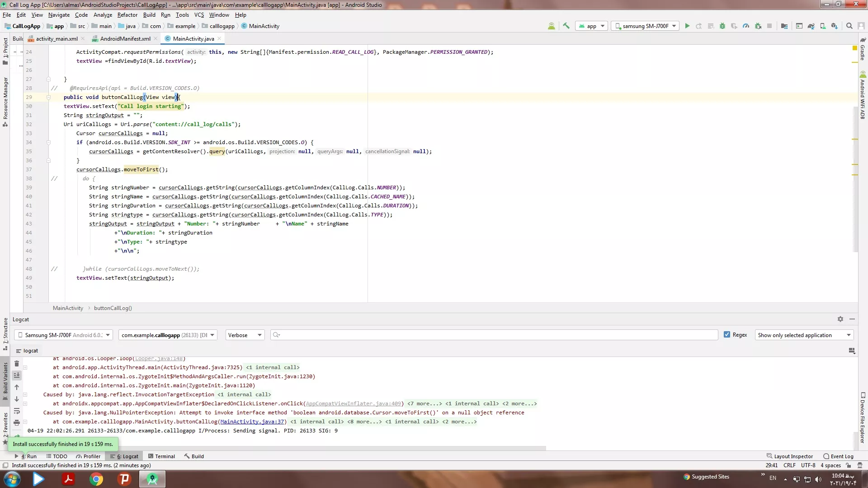Open the Gradle side panel
868x488 pixels.
(863, 49)
